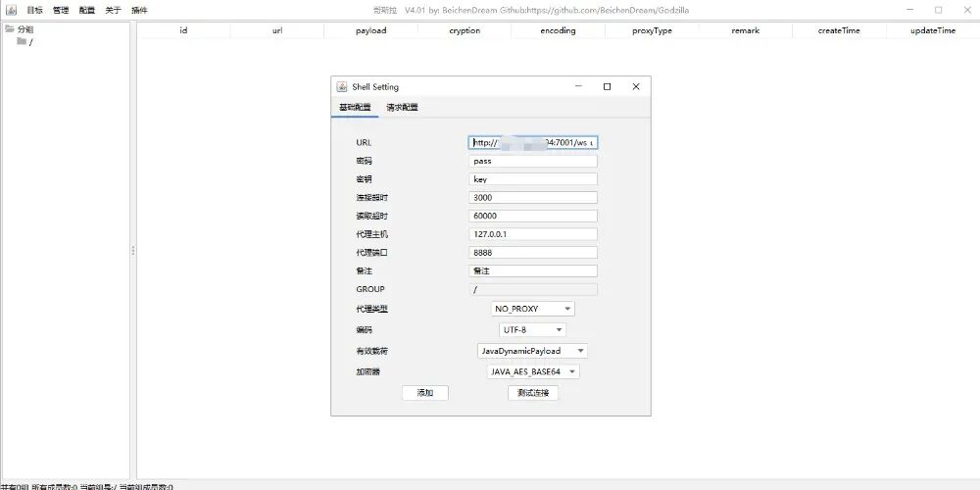Click the URL label text
This screenshot has width=980, height=490.
364,142
